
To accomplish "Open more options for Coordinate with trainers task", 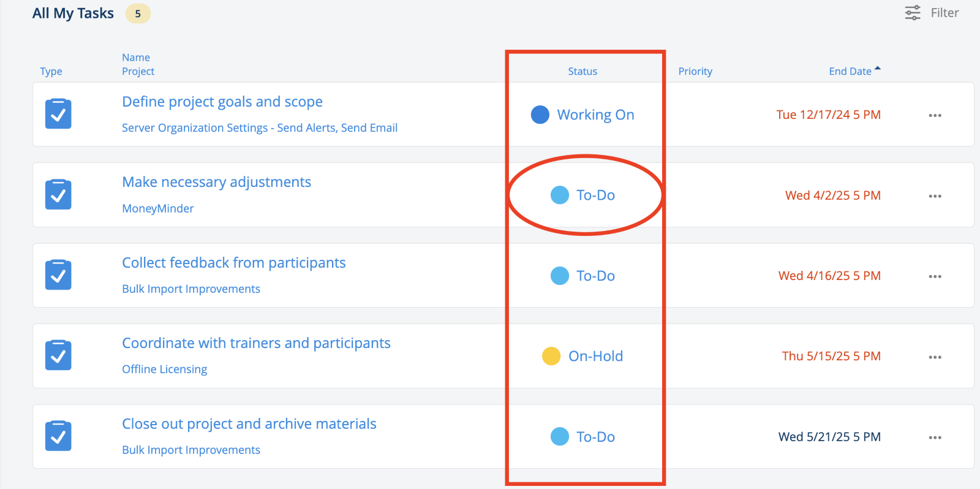I will [935, 357].
